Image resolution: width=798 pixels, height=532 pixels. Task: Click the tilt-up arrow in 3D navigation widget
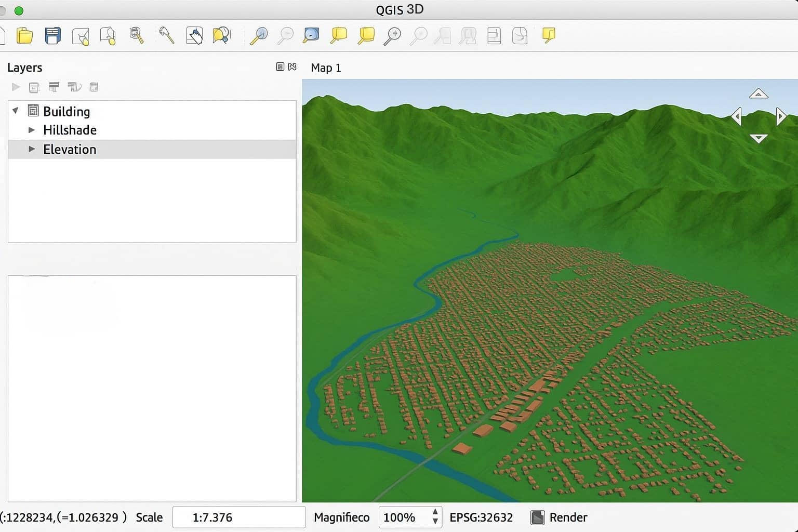coord(759,94)
